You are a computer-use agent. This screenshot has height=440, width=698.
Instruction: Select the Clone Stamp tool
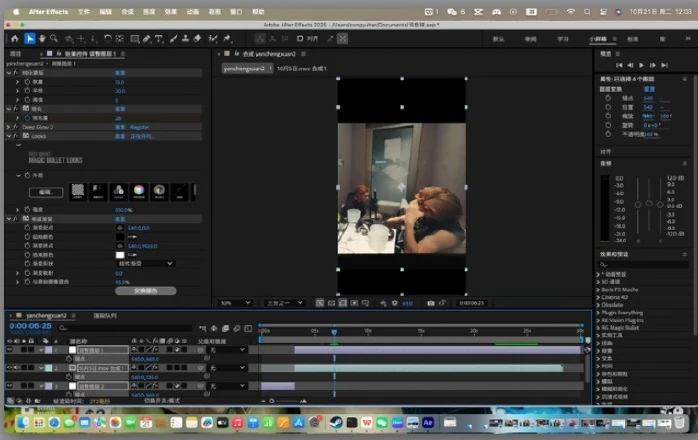pos(185,39)
